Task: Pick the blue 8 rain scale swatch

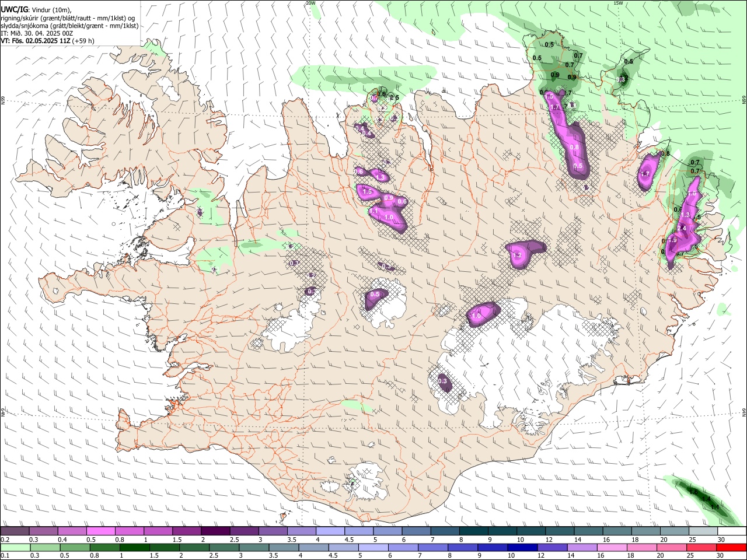Action: (463, 548)
